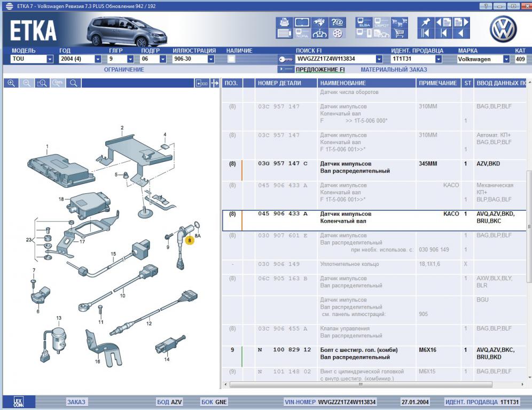Click the single-bar previous arrow icon
The width and height of the screenshot is (532, 410).
(x=443, y=34)
